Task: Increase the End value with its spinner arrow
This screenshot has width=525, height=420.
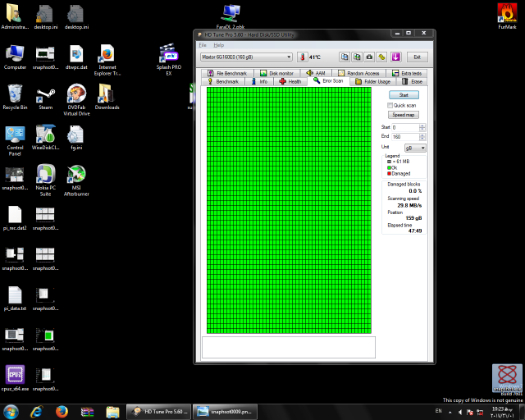Action: 423,135
